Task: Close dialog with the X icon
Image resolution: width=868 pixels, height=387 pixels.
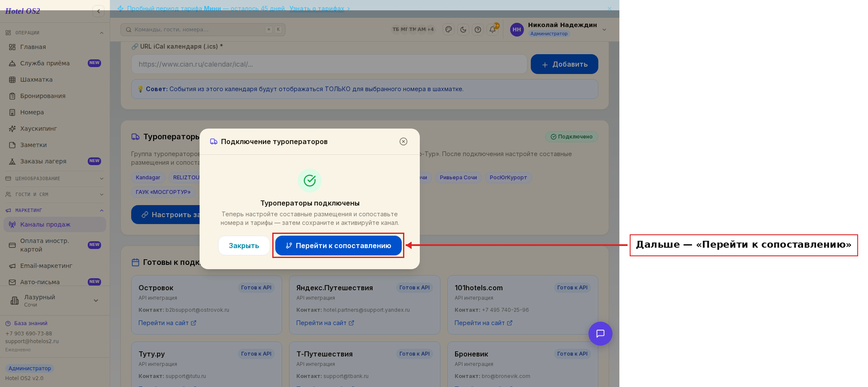Action: 403,141
